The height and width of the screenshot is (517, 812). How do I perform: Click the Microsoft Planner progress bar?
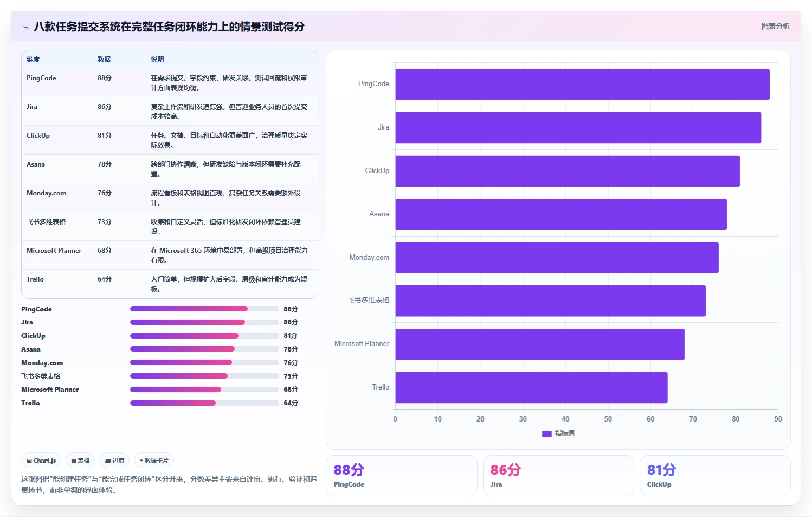(x=204, y=390)
